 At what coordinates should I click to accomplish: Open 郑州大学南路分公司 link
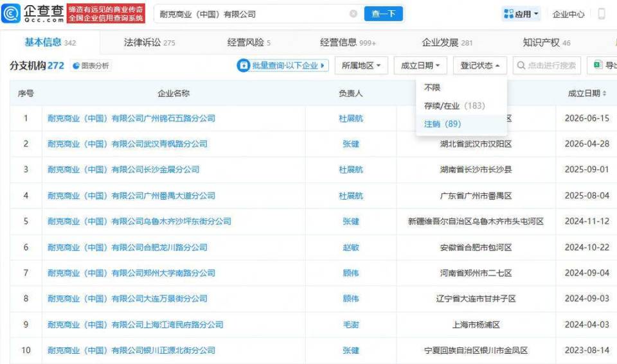tap(131, 273)
